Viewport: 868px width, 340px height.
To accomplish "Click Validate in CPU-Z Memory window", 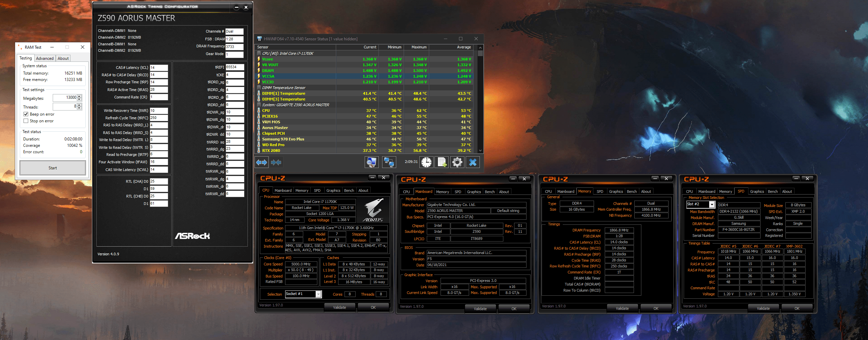I will [622, 308].
